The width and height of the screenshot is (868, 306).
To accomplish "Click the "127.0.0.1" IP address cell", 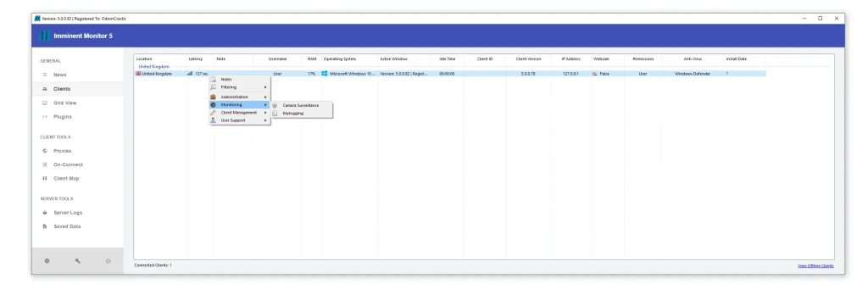I will (x=570, y=74).
